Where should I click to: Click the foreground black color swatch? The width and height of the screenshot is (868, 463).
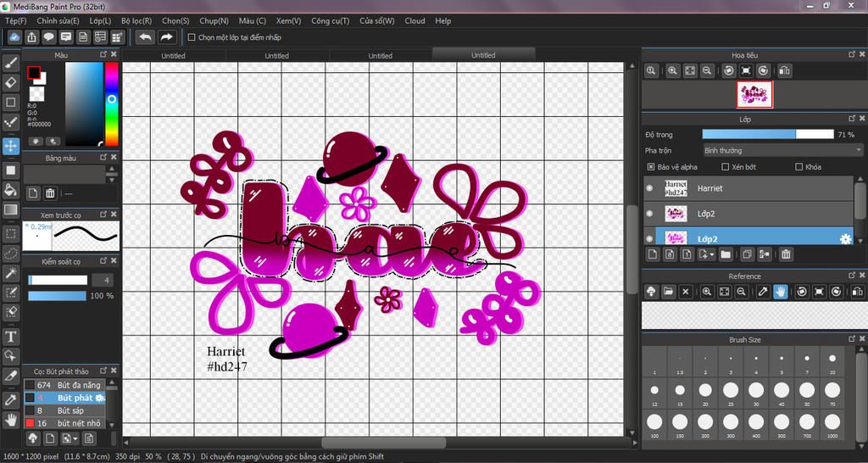[x=34, y=73]
